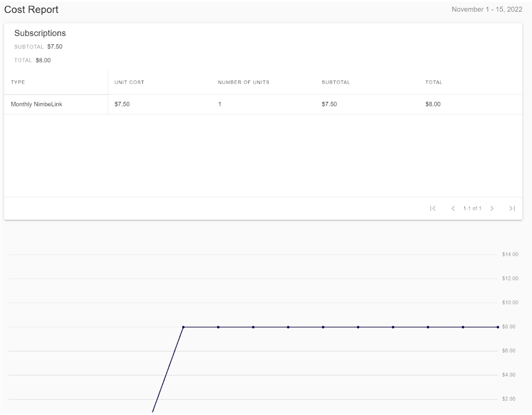
Task: Click the previous page chevron
Action: tap(453, 209)
